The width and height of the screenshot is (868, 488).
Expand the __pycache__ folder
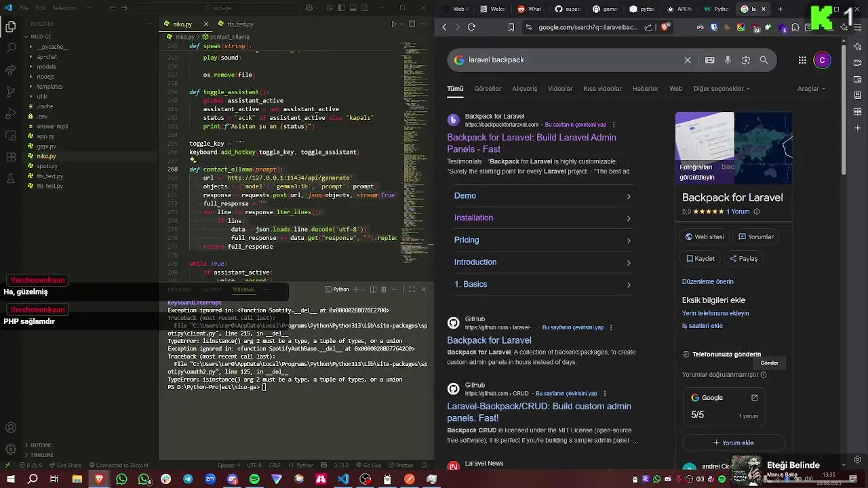pos(51,47)
